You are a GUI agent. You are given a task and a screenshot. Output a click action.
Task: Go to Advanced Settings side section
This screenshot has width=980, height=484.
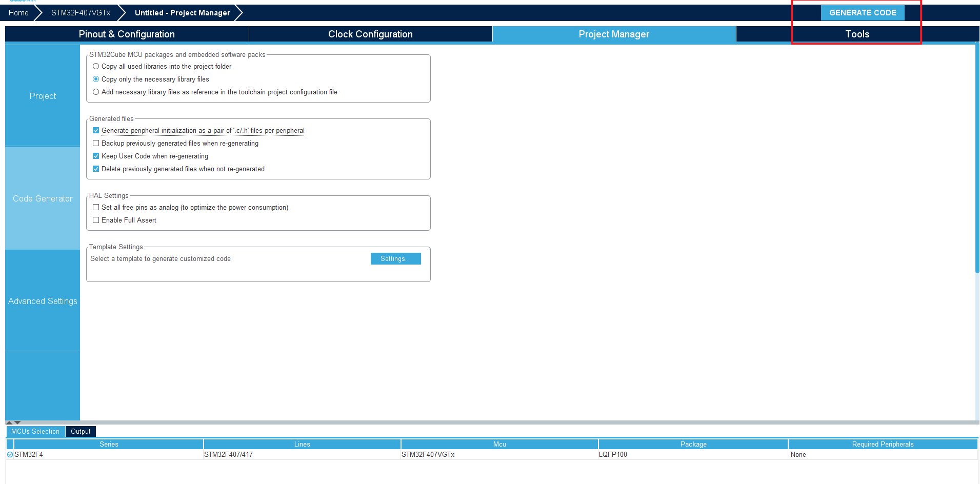tap(43, 301)
